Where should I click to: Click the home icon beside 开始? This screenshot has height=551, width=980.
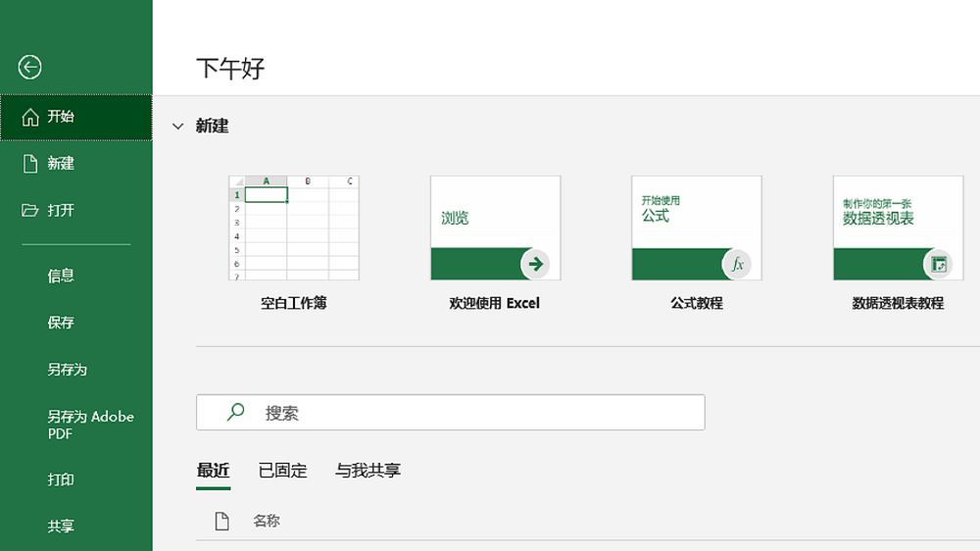[x=30, y=117]
